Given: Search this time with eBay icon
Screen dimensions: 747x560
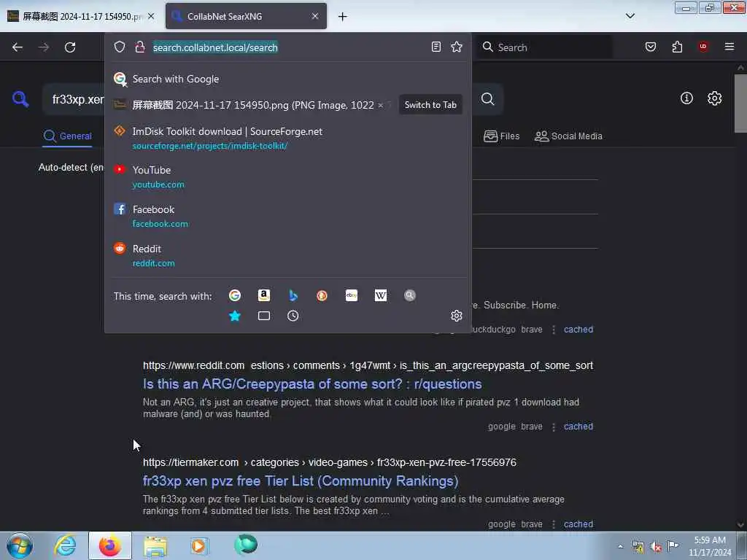Looking at the screenshot, I should pyautogui.click(x=352, y=295).
